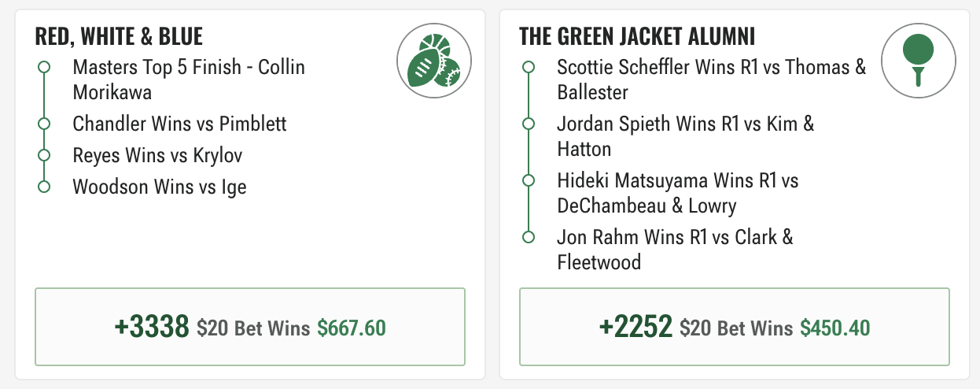Add the +3338 parlay to bet slip
Image resolution: width=980 pixels, height=389 pixels.
tap(250, 327)
